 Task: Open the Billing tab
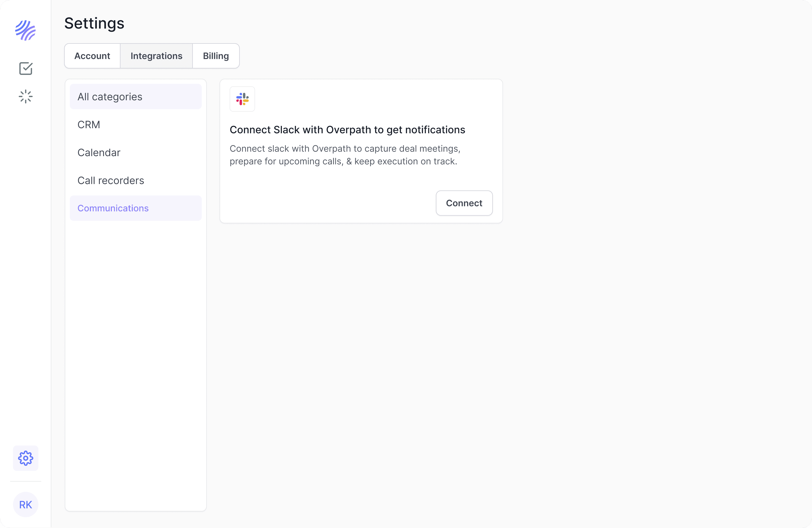tap(216, 56)
